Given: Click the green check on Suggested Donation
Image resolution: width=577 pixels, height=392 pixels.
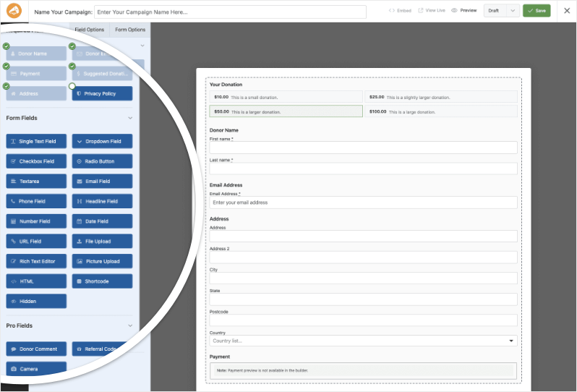Looking at the screenshot, I should point(72,67).
